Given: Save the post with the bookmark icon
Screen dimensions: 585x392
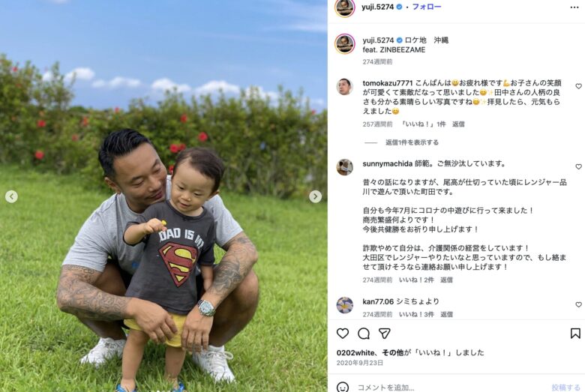Looking at the screenshot, I should pos(575,334).
